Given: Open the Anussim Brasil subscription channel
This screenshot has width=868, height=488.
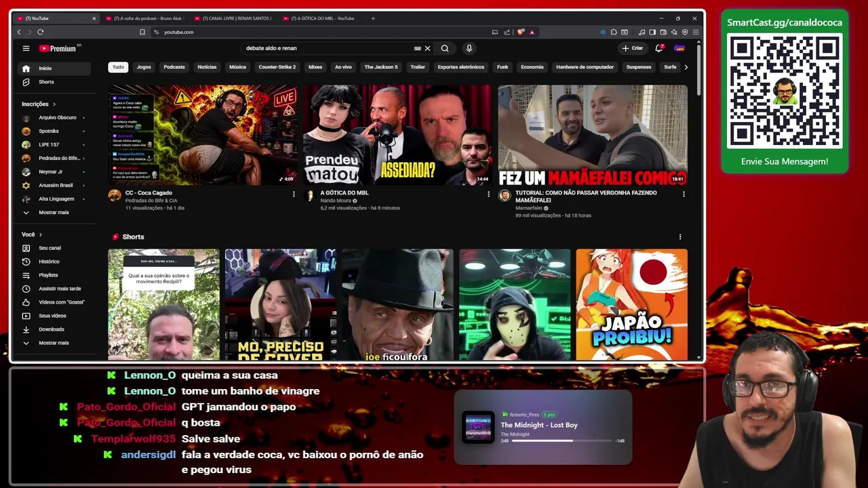Looking at the screenshot, I should point(54,185).
